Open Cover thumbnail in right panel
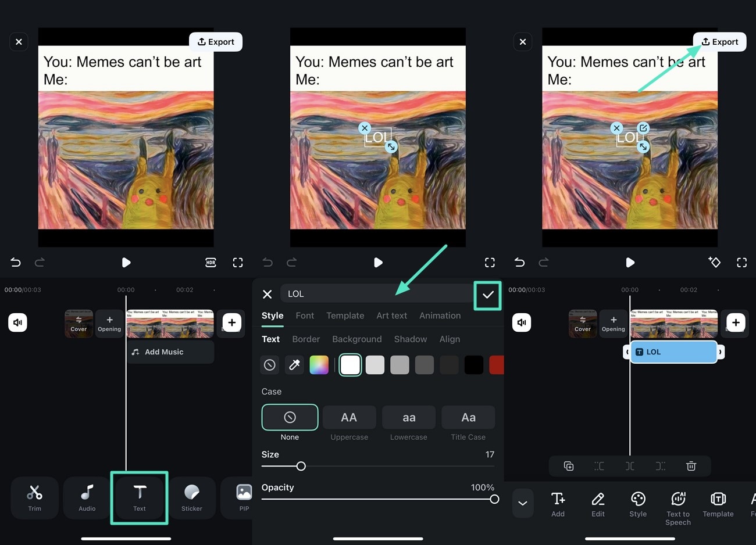 tap(582, 324)
